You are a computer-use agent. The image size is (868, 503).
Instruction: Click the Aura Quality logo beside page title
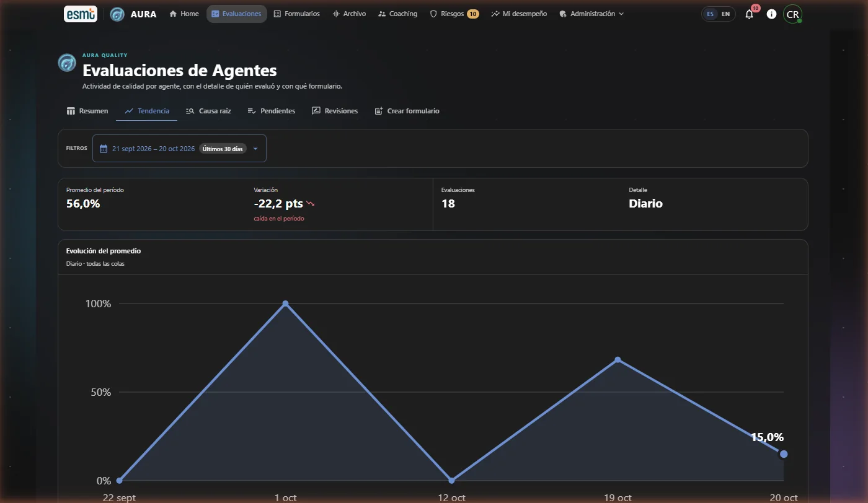[67, 63]
